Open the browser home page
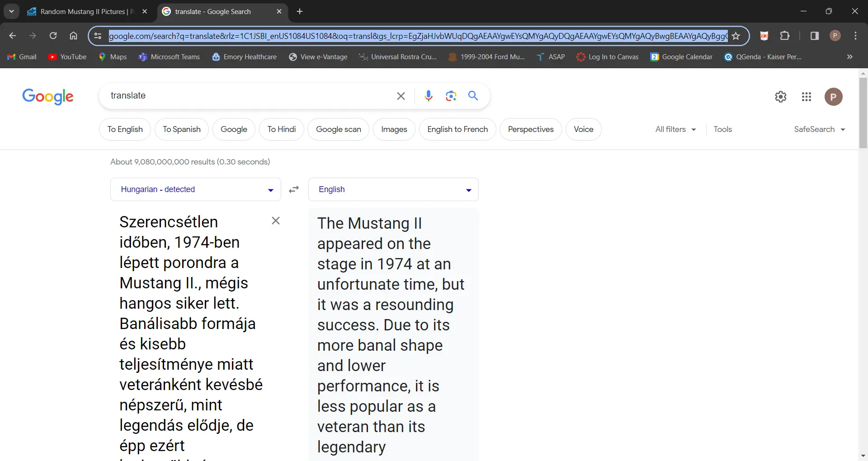 coord(73,36)
